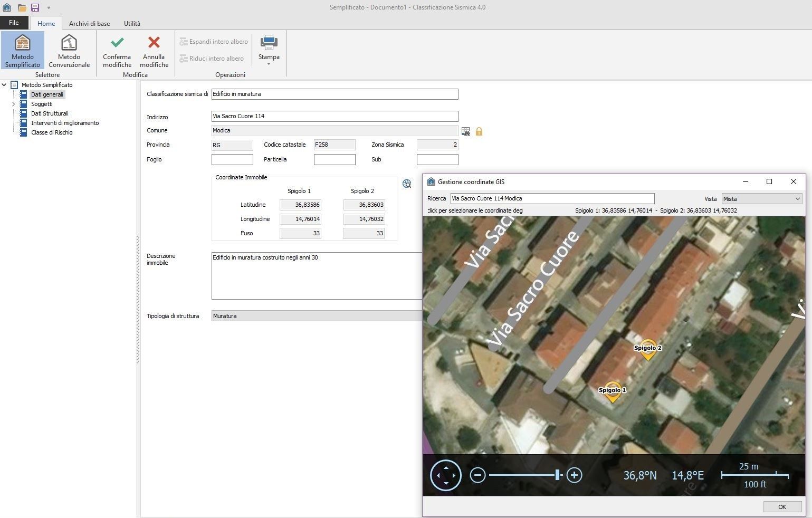Click the map zoom level slider
This screenshot has height=518, width=812.
pyautogui.click(x=558, y=475)
